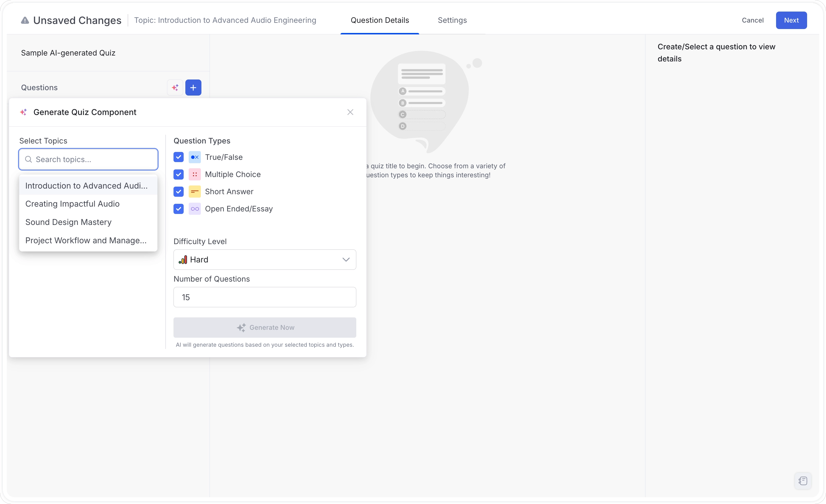Click the Cancel button

point(752,20)
